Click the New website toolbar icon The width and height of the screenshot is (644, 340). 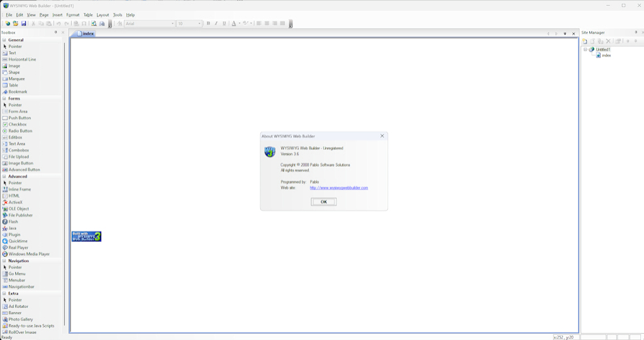pyautogui.click(x=8, y=24)
